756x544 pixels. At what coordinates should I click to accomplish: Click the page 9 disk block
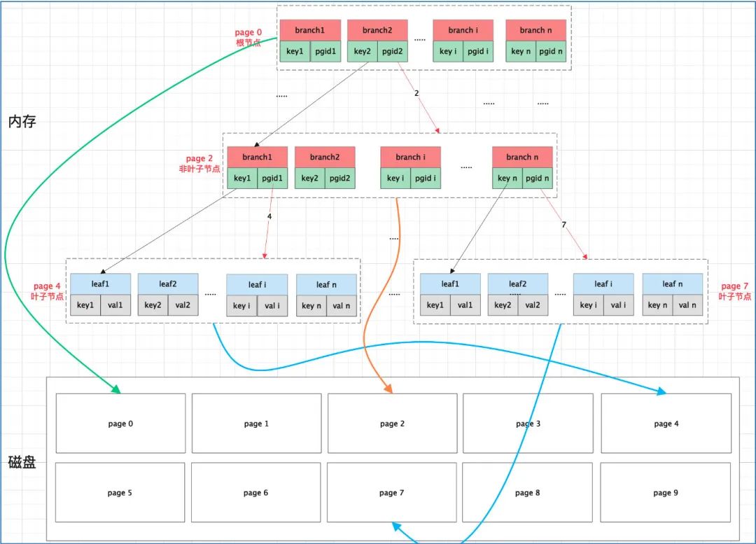click(664, 492)
